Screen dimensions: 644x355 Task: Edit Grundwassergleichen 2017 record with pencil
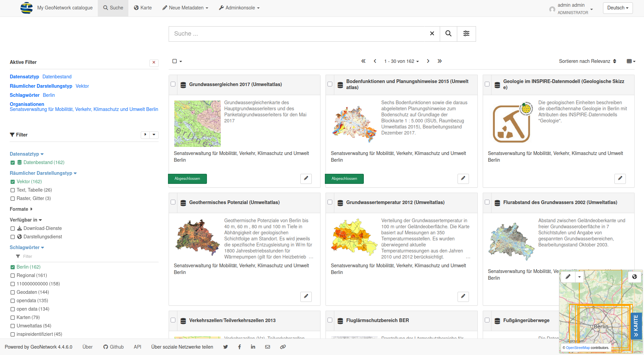(x=306, y=179)
